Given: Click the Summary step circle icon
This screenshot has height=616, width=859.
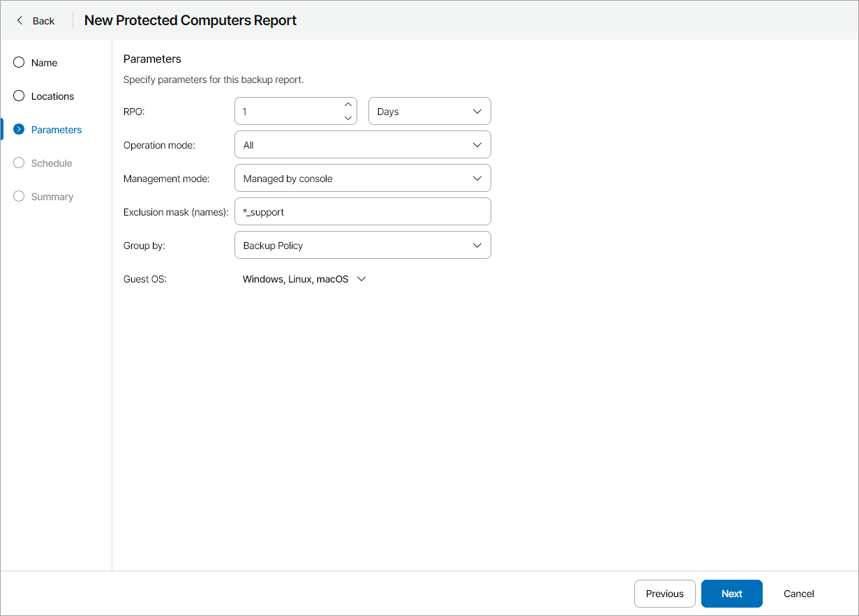Looking at the screenshot, I should [x=19, y=197].
